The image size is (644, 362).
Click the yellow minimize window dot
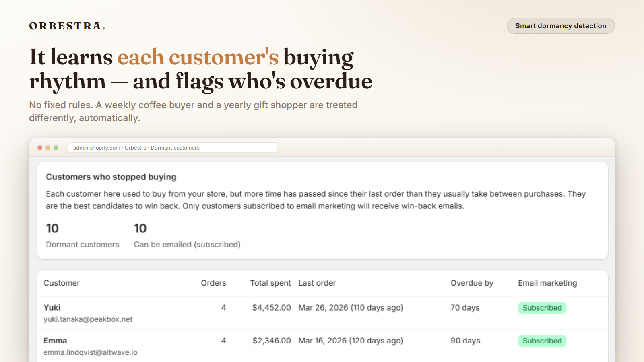pos(48,148)
